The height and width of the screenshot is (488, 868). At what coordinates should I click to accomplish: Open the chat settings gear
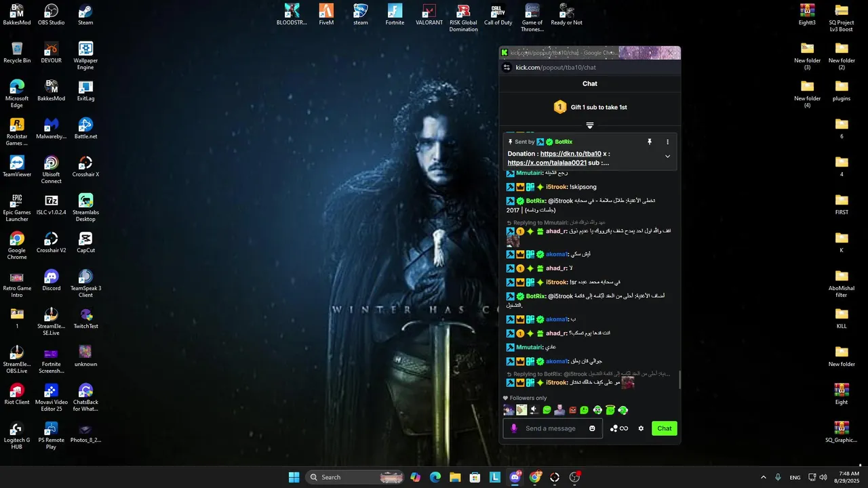click(641, 428)
